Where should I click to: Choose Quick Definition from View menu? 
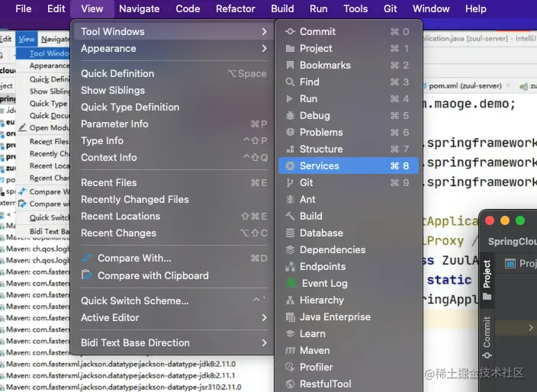[x=174, y=74]
